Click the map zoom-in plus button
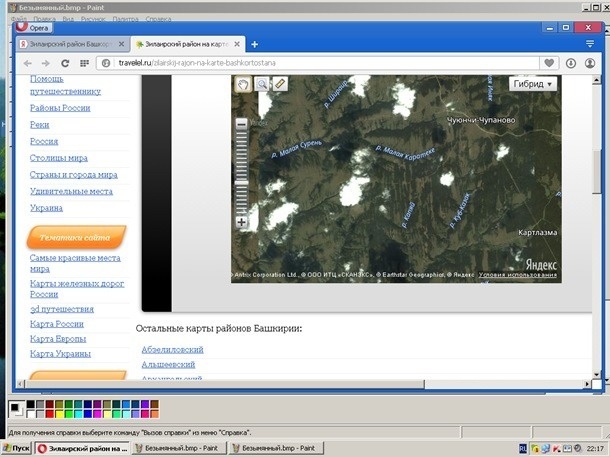The width and height of the screenshot is (610, 457). (242, 222)
